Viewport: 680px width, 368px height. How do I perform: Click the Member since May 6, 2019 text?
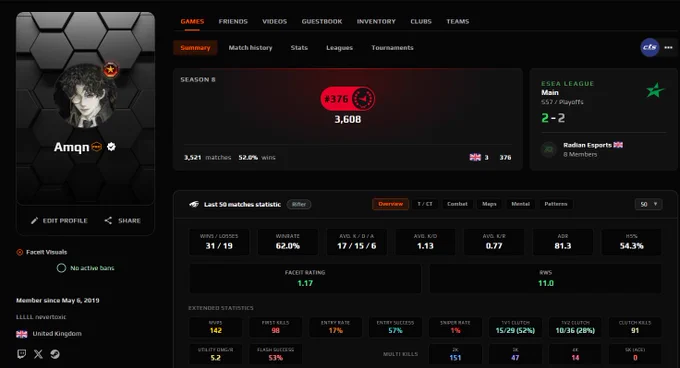(58, 300)
